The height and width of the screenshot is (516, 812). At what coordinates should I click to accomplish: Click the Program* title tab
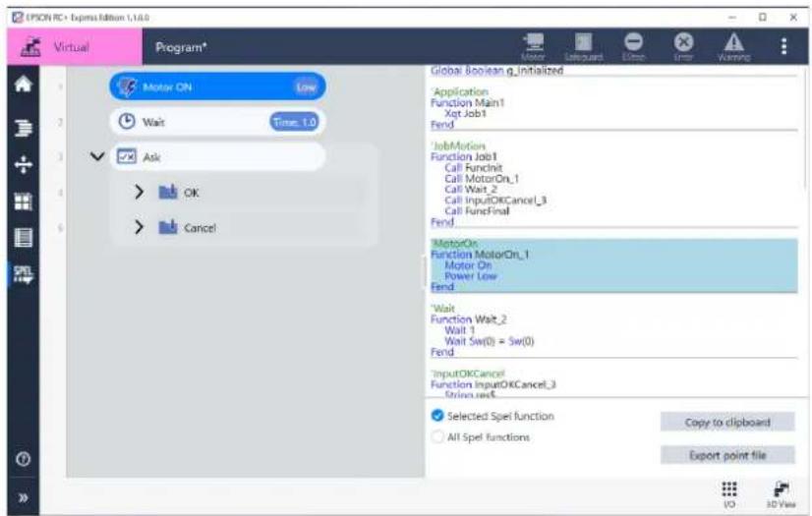point(181,47)
